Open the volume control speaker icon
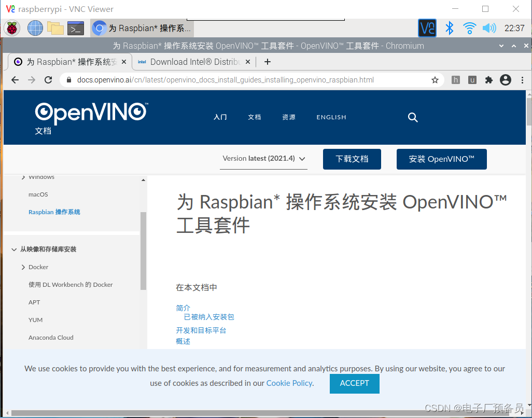 [489, 28]
